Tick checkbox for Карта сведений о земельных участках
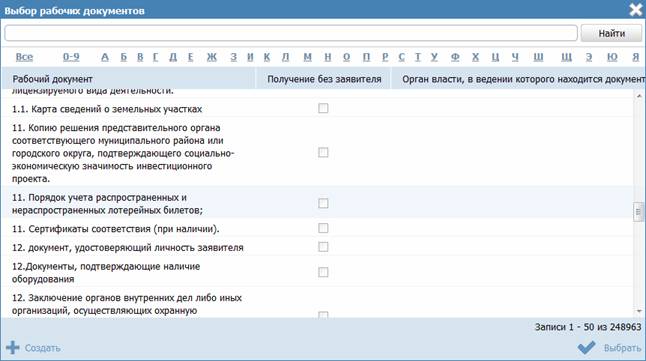Screen dimensions: 646x361 coord(323,108)
